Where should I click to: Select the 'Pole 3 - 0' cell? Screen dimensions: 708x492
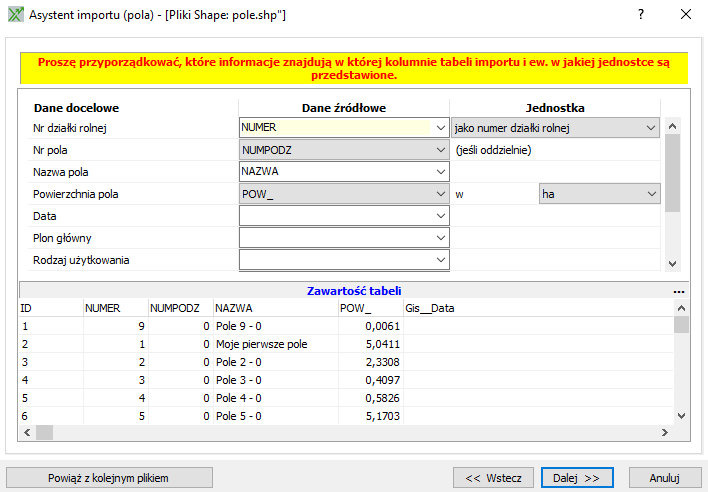click(x=276, y=380)
